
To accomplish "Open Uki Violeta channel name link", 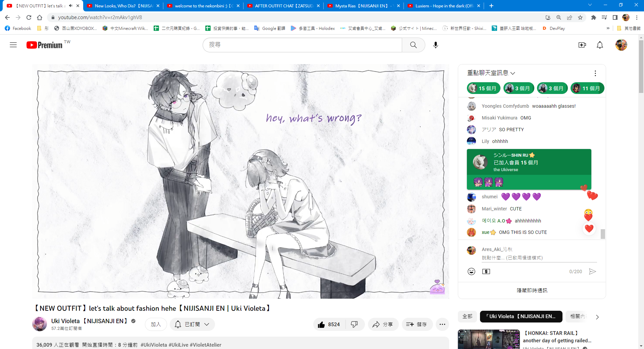I will pos(90,321).
